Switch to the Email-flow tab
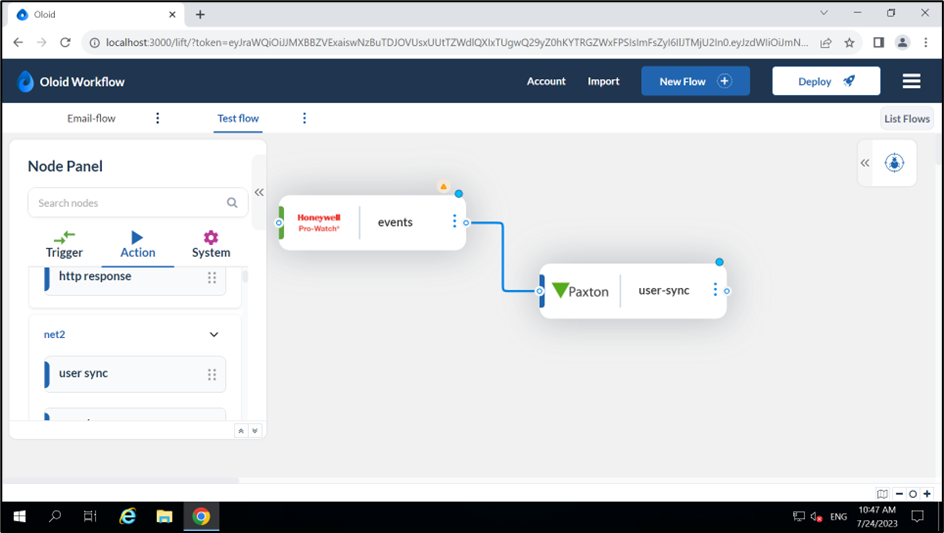 pyautogui.click(x=92, y=119)
